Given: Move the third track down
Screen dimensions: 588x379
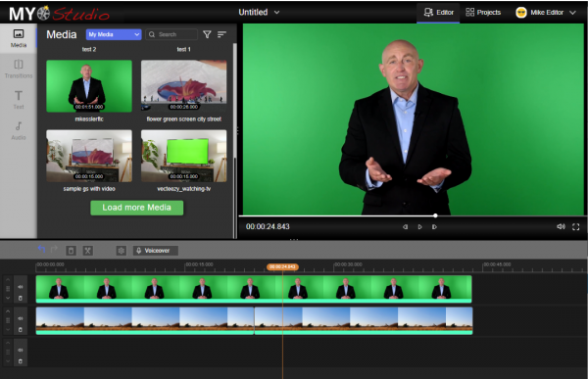Looking at the screenshot, I should [8, 361].
